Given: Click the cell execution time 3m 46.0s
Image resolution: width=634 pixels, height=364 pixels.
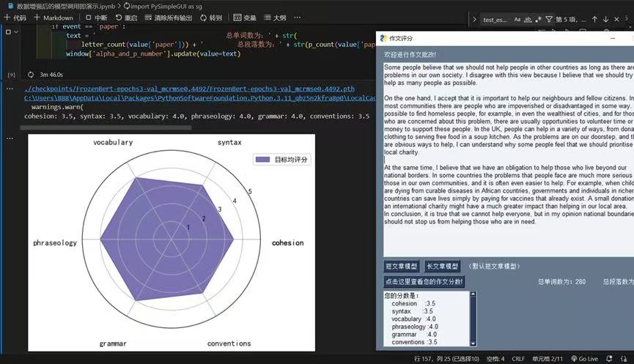Looking at the screenshot, I should point(51,75).
